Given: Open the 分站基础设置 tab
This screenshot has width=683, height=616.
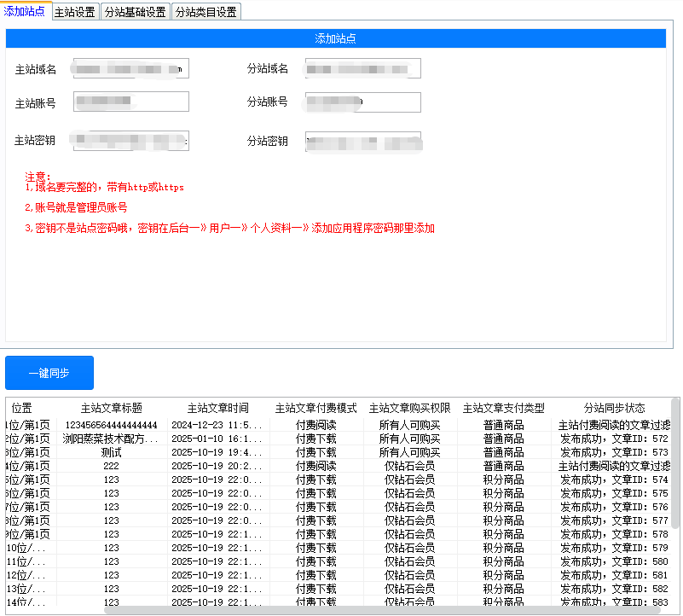Looking at the screenshot, I should click(135, 12).
